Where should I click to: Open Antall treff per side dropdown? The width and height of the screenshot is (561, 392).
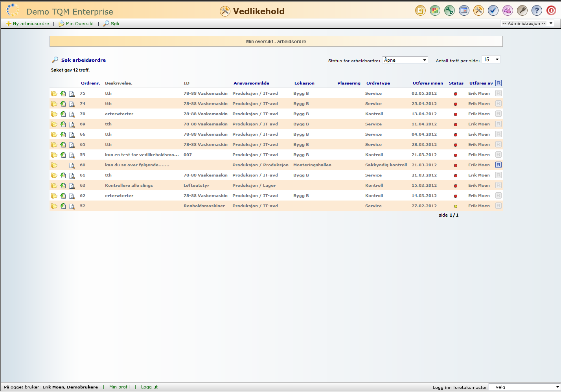tap(491, 59)
